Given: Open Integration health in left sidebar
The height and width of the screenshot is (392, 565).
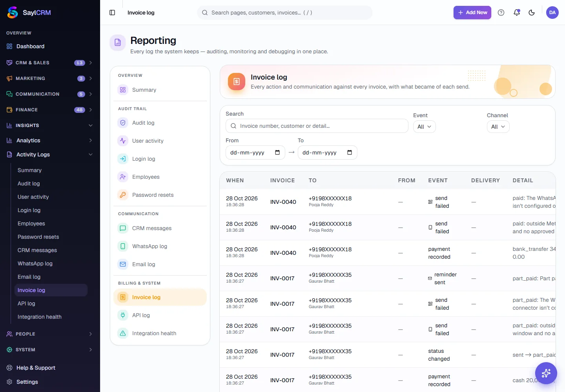Looking at the screenshot, I should (51, 317).
